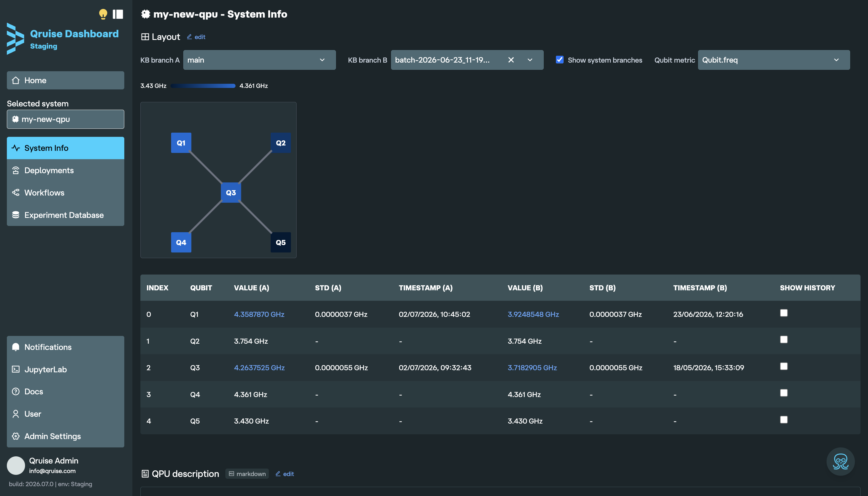Click the VALUE (A) column header
The width and height of the screenshot is (868, 496).
tap(251, 288)
